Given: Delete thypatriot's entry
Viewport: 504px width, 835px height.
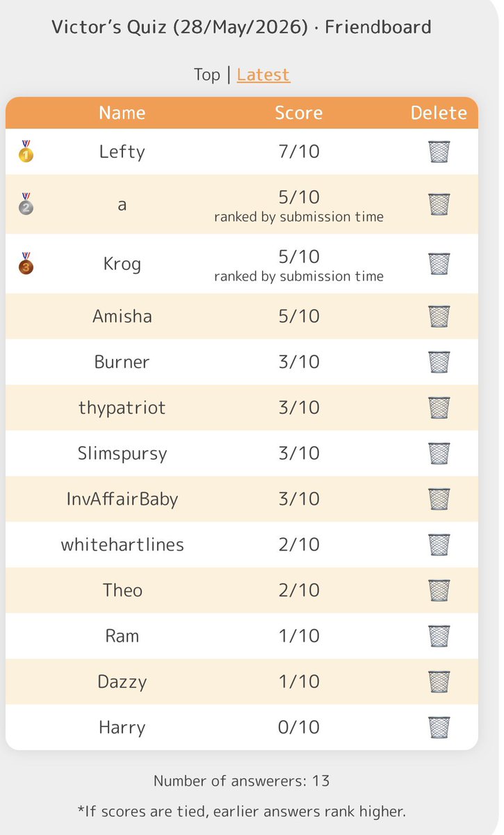Looking at the screenshot, I should coord(439,407).
